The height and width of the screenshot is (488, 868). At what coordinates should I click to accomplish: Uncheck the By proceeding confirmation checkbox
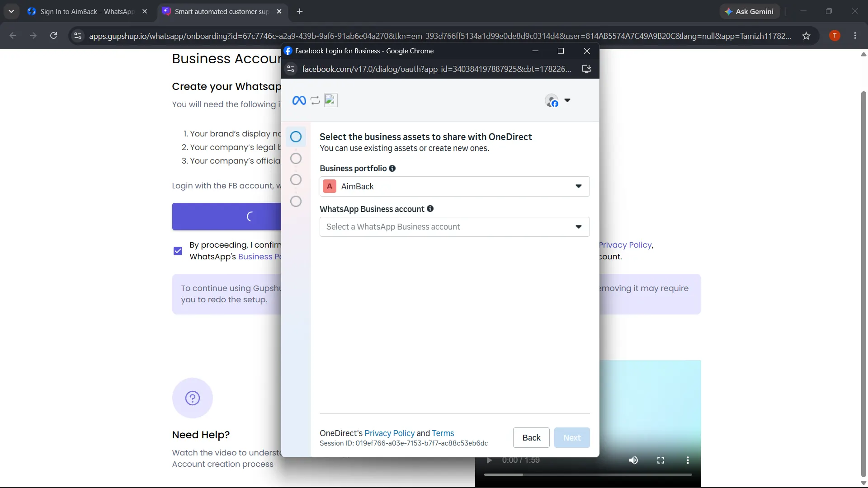pos(178,251)
